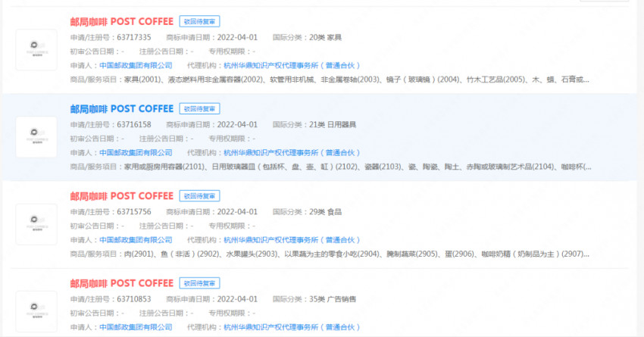Select registration number 63717335
The height and width of the screenshot is (337, 644).
(134, 37)
